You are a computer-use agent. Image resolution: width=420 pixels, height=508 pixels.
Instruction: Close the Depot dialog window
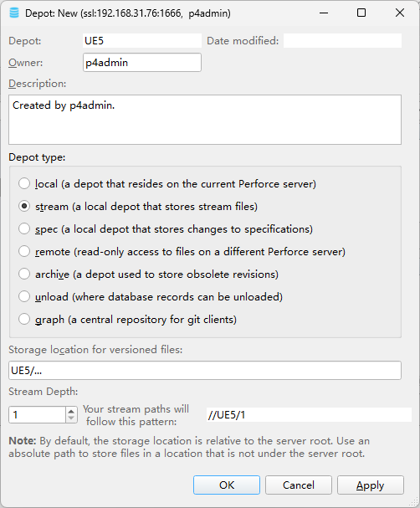[400, 13]
